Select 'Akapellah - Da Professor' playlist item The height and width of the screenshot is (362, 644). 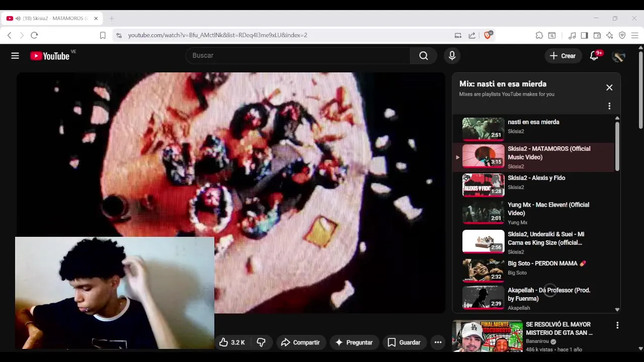533,298
